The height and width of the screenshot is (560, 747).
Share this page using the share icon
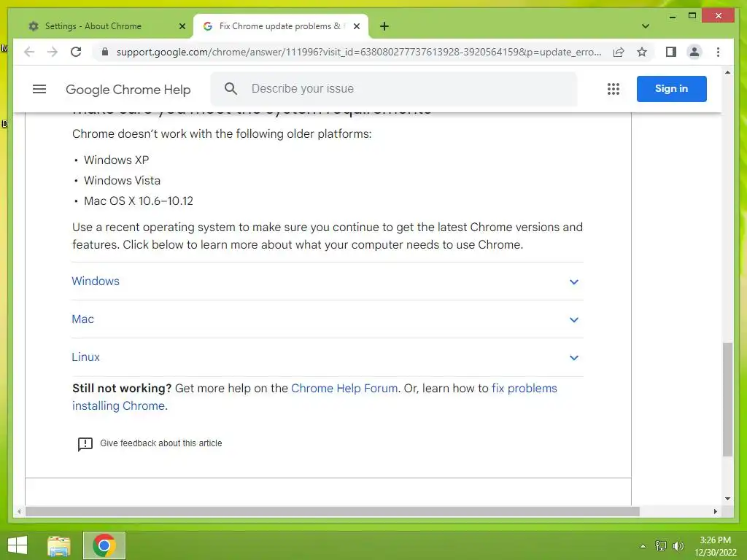[619, 52]
